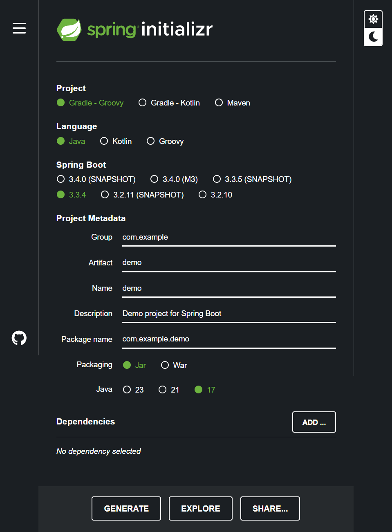Focus the Artifact text field
392x532 pixels.
tap(229, 263)
